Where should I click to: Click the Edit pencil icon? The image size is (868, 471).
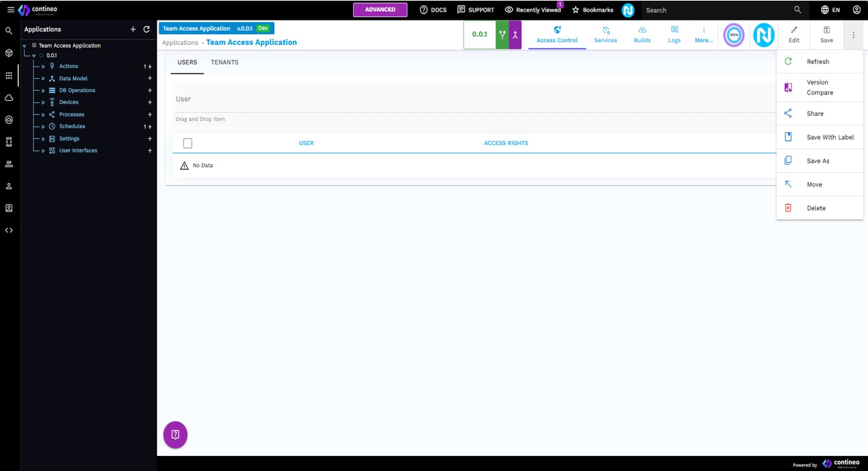click(794, 31)
